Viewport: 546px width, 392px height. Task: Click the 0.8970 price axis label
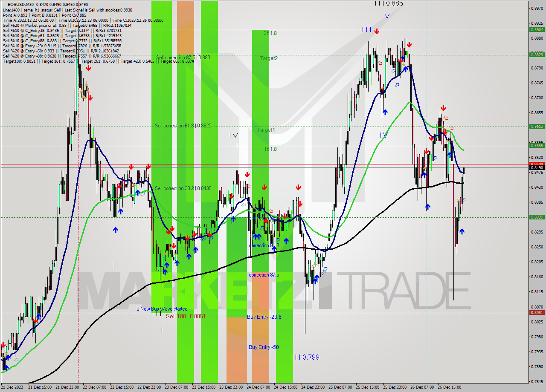tap(536, 8)
